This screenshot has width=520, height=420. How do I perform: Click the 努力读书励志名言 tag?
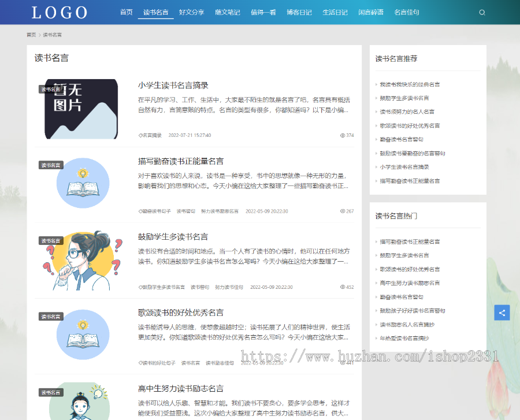(220, 211)
